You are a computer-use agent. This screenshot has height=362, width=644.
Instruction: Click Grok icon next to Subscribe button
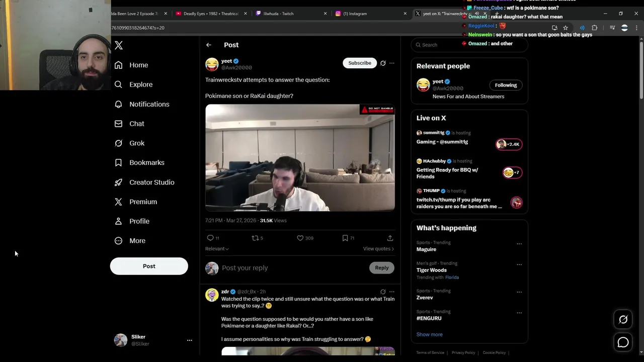[383, 63]
